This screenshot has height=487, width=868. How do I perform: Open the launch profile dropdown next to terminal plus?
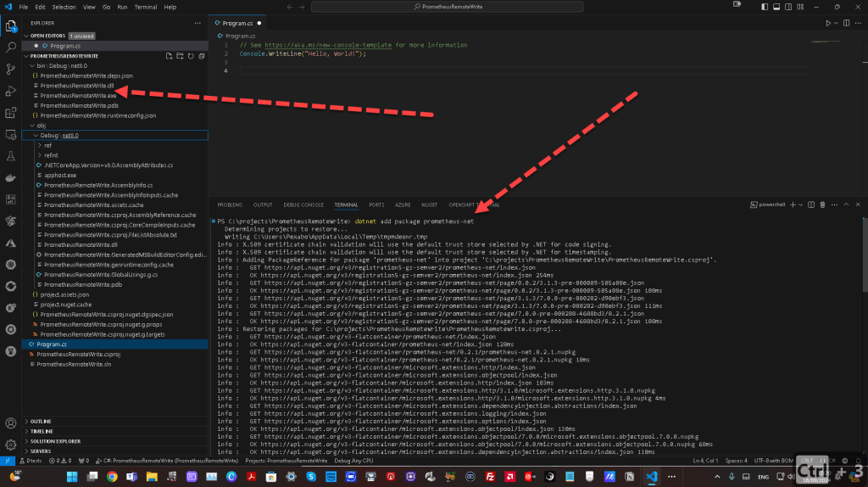click(x=800, y=205)
